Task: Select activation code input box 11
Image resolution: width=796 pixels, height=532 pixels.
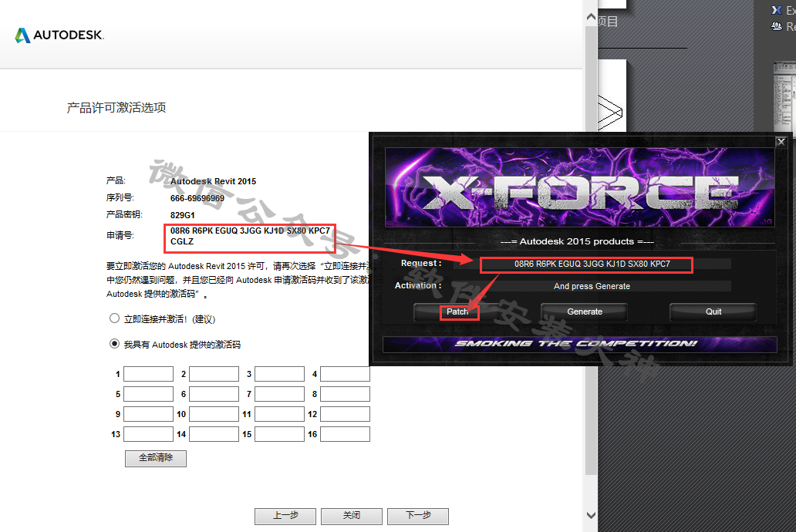Action: [x=279, y=414]
